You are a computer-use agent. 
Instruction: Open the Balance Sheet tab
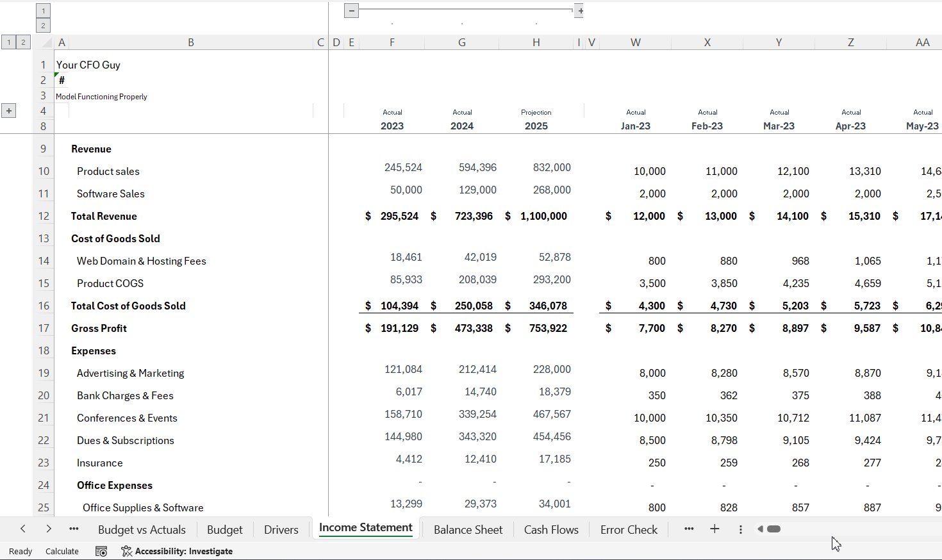(468, 530)
